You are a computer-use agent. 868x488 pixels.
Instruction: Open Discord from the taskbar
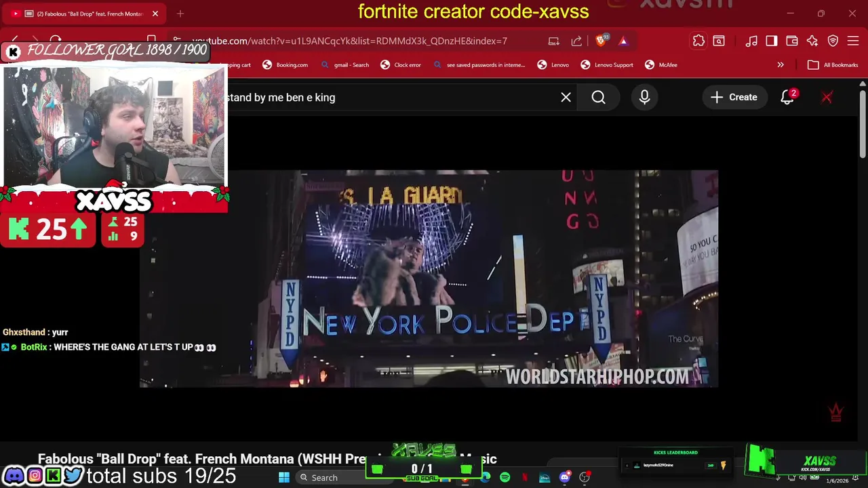click(564, 478)
